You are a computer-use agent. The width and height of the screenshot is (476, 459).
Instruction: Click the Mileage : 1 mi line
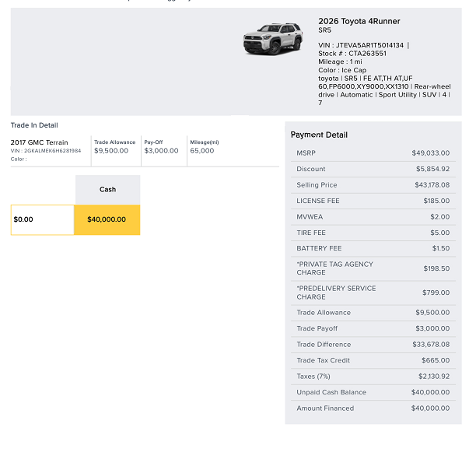tap(340, 61)
